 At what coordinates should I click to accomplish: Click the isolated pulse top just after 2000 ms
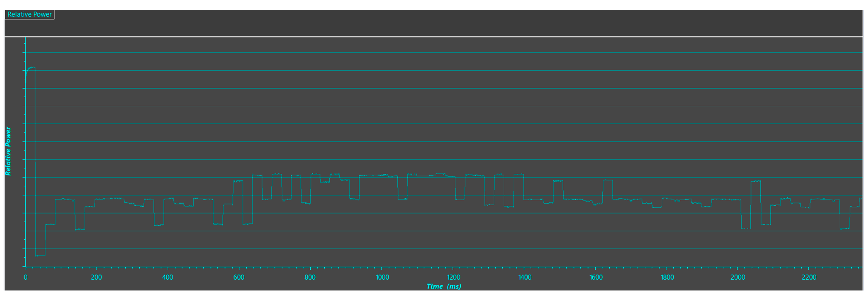click(755, 181)
